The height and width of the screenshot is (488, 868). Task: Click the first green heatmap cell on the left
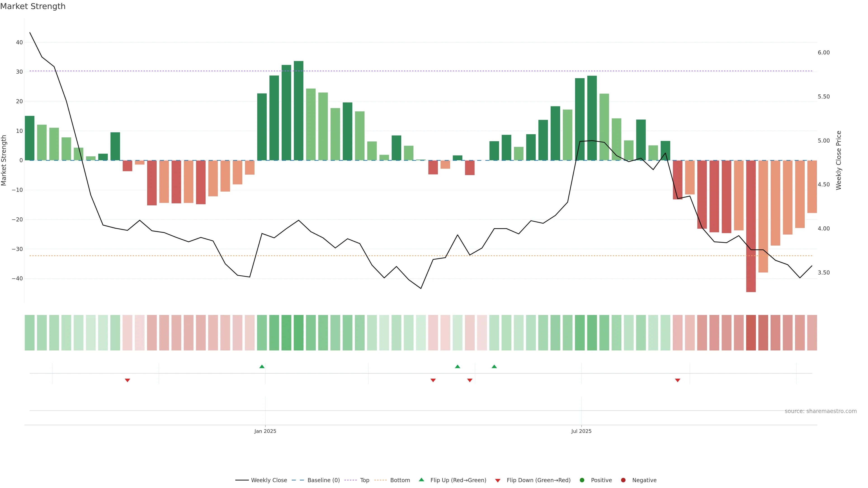click(x=30, y=332)
